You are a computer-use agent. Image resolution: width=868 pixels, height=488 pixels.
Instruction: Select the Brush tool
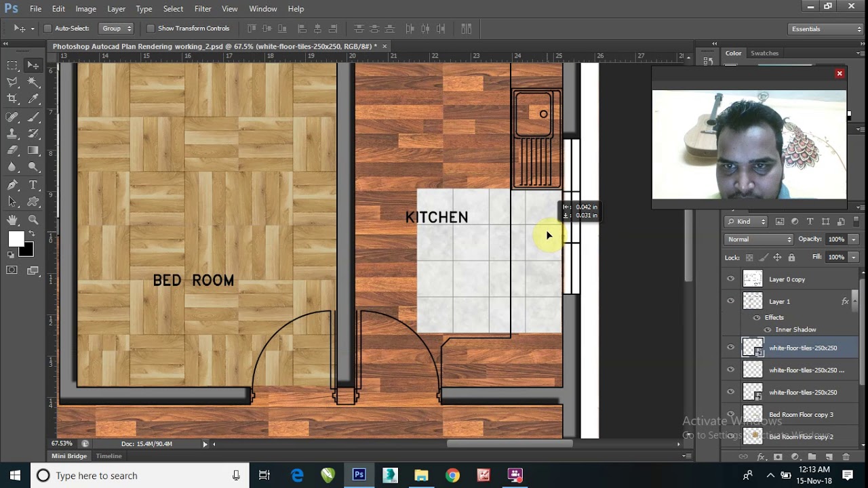33,117
